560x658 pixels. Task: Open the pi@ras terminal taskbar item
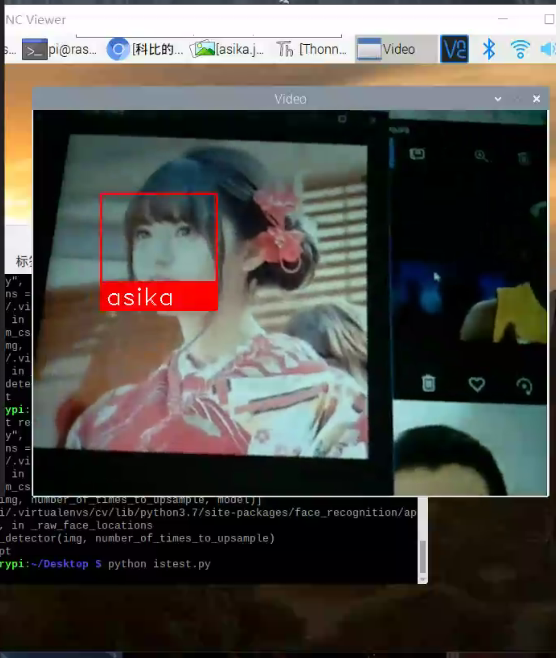[x=59, y=50]
